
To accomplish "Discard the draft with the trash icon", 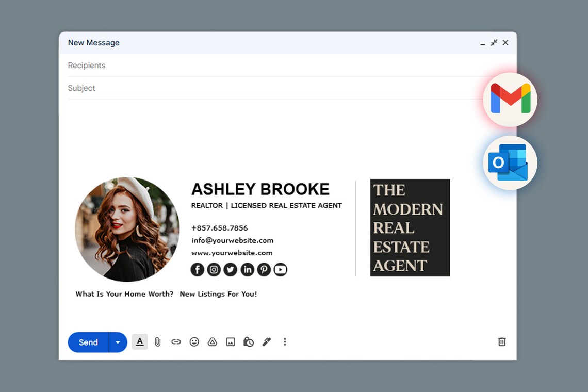I will (502, 342).
